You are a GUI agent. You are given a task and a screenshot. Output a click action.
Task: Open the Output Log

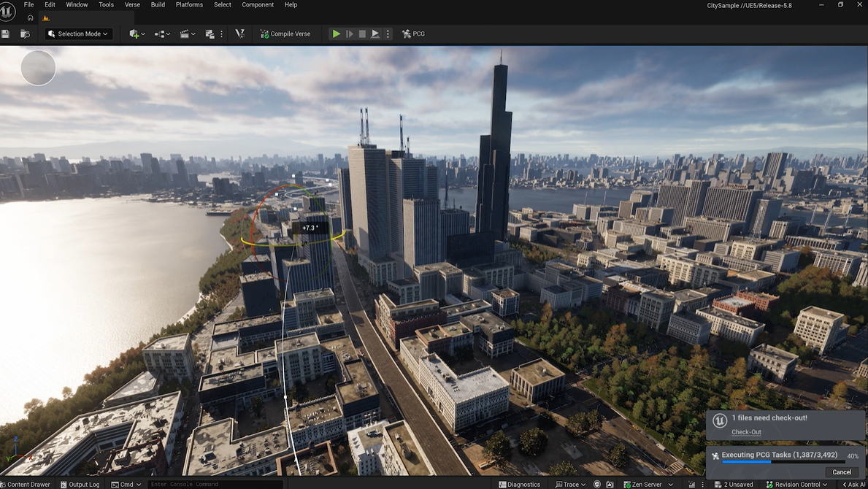point(80,484)
